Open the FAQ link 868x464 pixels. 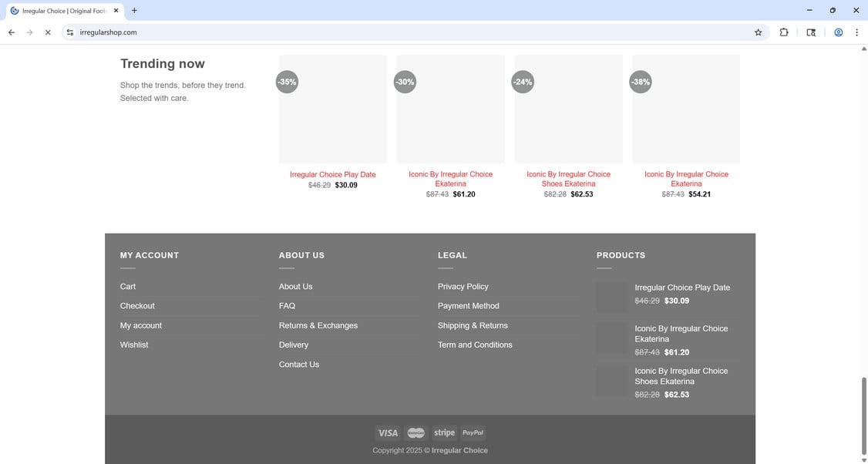click(x=287, y=306)
